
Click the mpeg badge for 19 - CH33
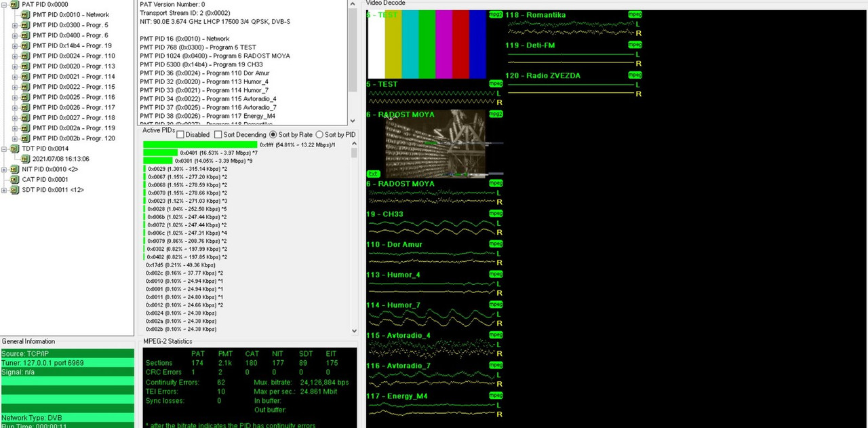click(x=496, y=214)
